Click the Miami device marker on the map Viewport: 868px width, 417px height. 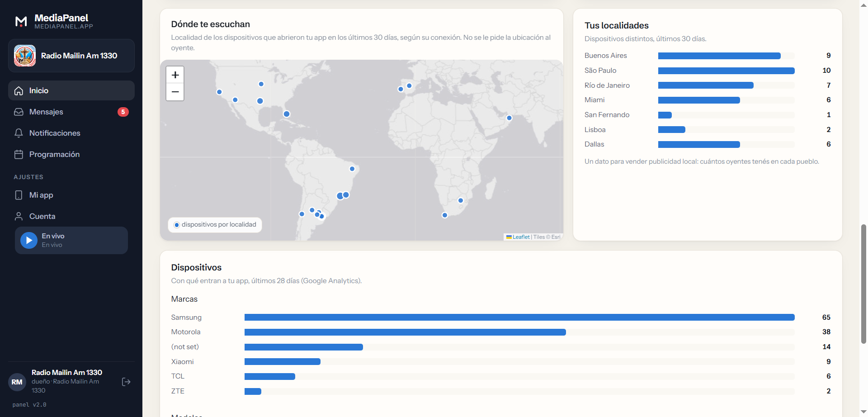[287, 114]
